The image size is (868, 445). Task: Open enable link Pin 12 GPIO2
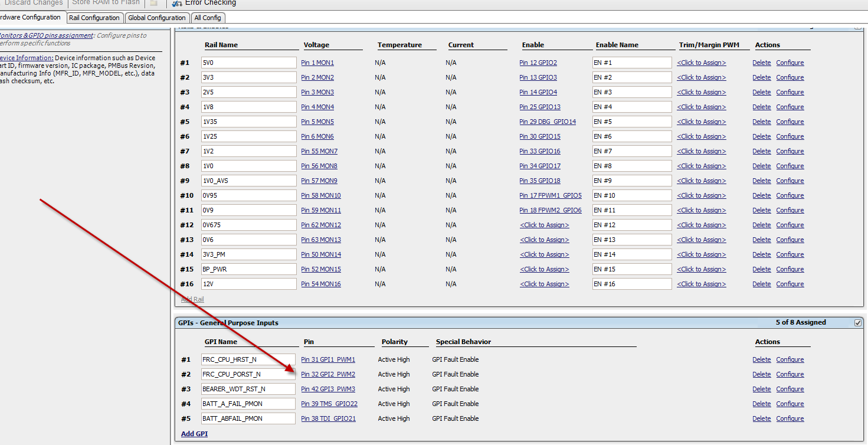click(538, 63)
